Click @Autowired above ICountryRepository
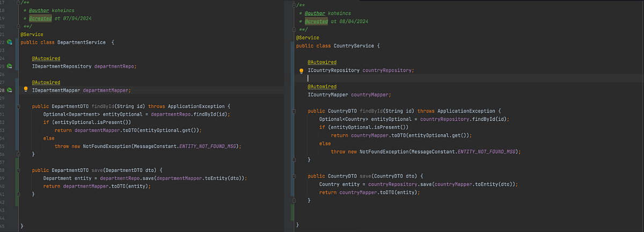Image resolution: width=644 pixels, height=232 pixels. tap(322, 62)
